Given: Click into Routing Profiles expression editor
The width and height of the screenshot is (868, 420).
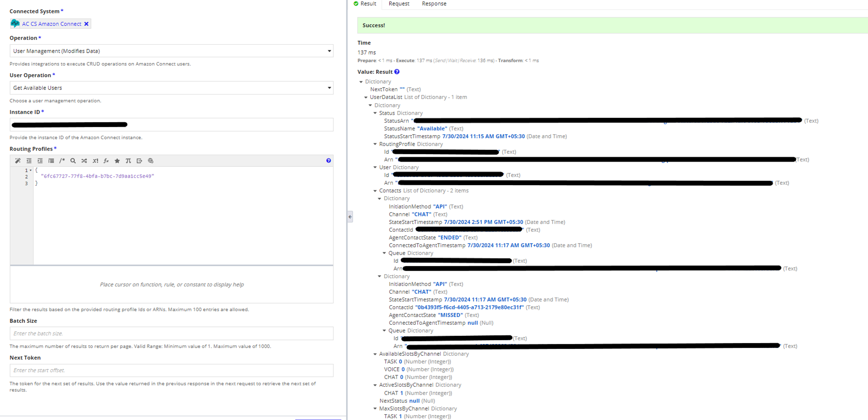Looking at the screenshot, I should coord(183,216).
